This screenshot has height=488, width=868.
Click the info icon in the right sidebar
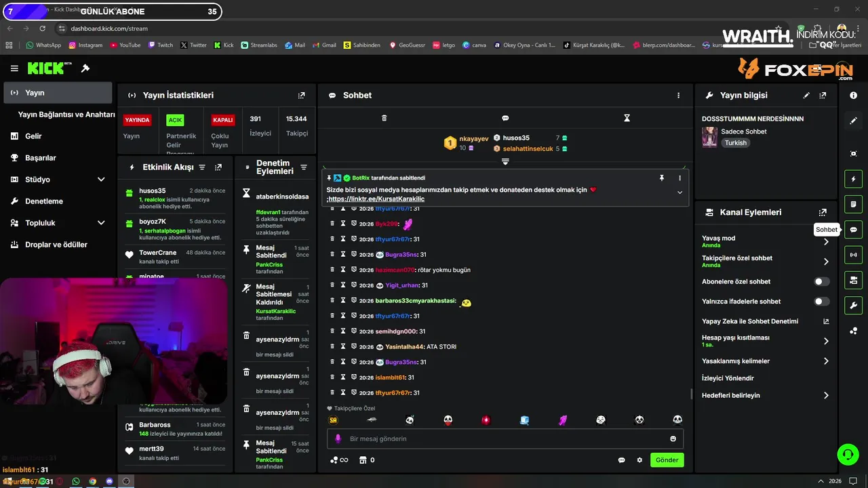coord(853,96)
